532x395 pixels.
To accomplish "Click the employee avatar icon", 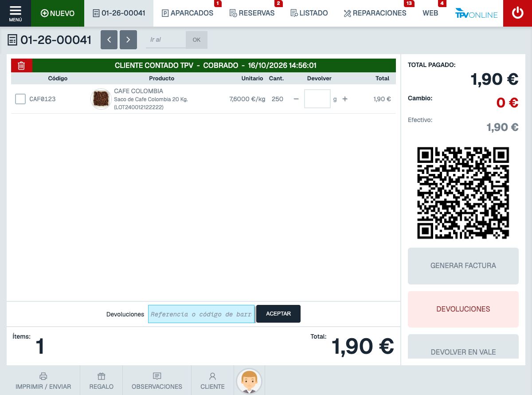I will [x=249, y=381].
